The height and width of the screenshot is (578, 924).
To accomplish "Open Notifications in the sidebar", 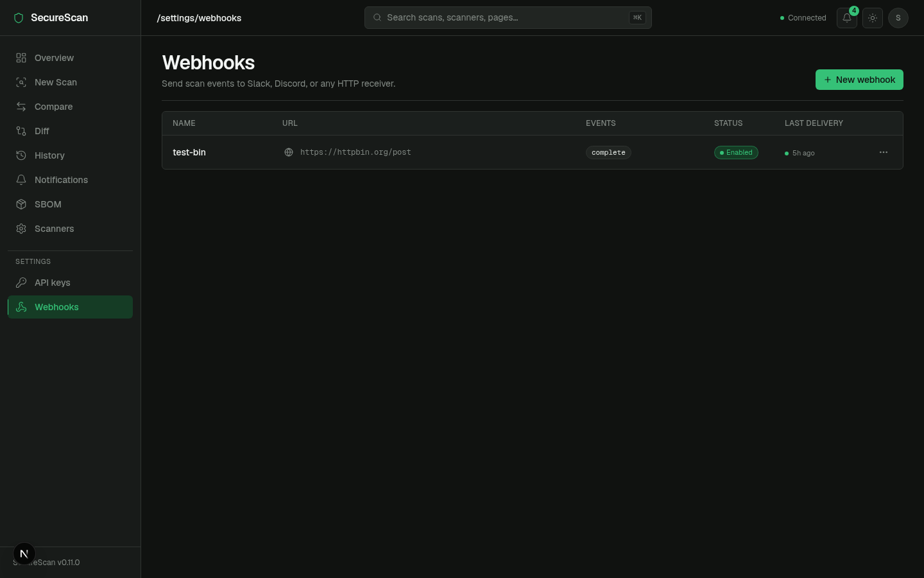I will tap(70, 180).
